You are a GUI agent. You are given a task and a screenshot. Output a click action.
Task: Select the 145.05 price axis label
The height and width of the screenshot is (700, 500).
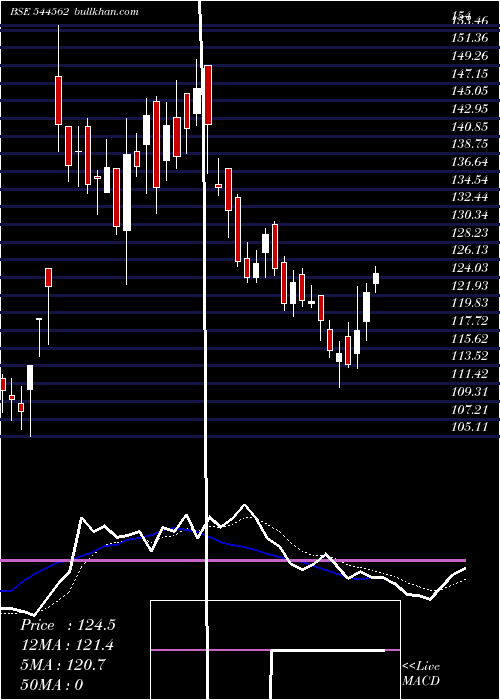[x=470, y=91]
